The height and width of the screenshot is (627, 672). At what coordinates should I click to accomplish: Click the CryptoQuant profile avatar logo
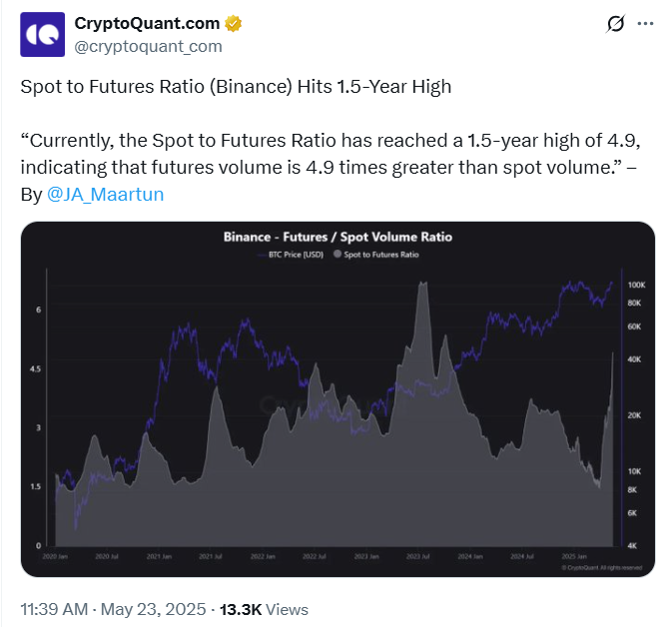click(42, 34)
